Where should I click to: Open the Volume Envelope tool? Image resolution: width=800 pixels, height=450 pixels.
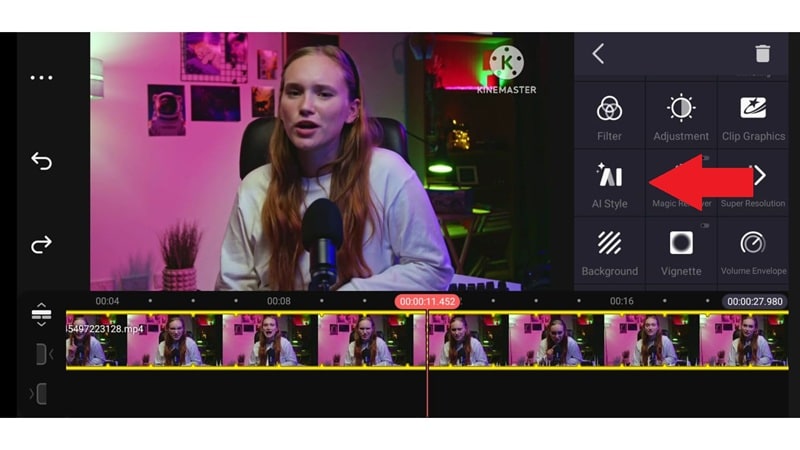(x=753, y=252)
